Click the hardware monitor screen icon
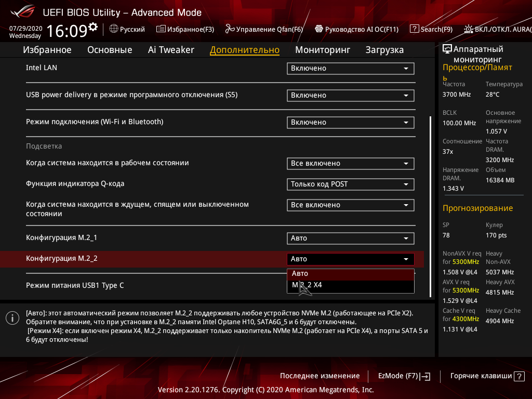 click(x=447, y=49)
